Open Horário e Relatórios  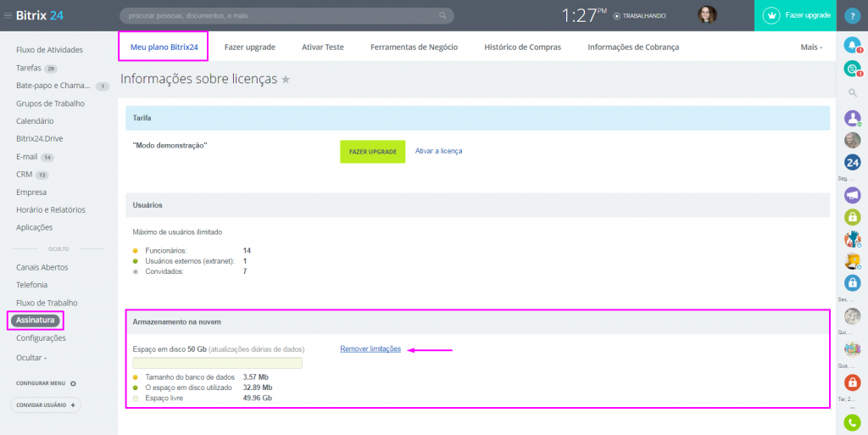coord(51,209)
